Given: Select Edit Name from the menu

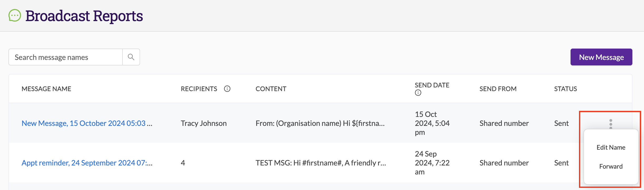Looking at the screenshot, I should point(611,147).
